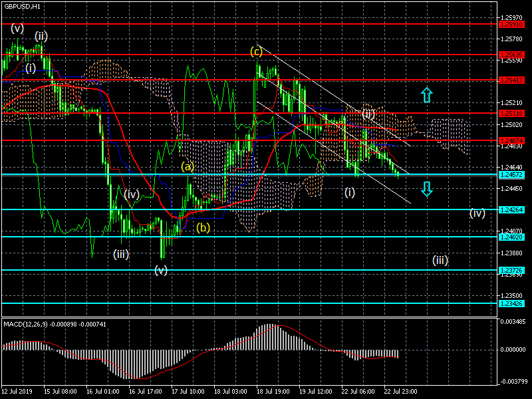This screenshot has width=532, height=399.
Task: Click the 1.24450 price scale value
Action: tap(511, 189)
